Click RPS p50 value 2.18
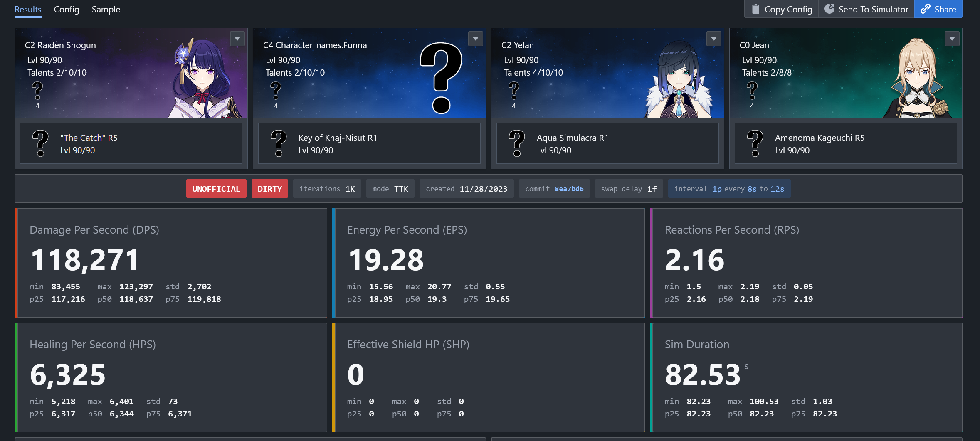 click(750, 299)
